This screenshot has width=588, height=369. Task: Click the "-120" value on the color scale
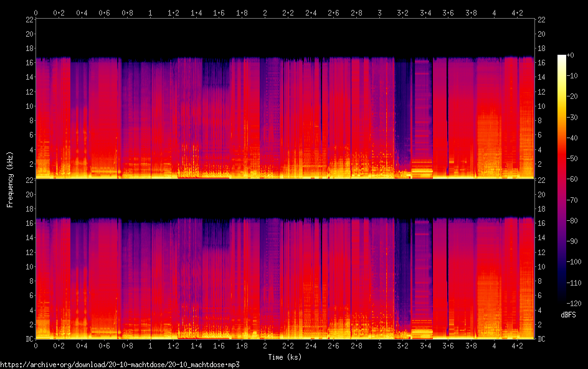574,304
